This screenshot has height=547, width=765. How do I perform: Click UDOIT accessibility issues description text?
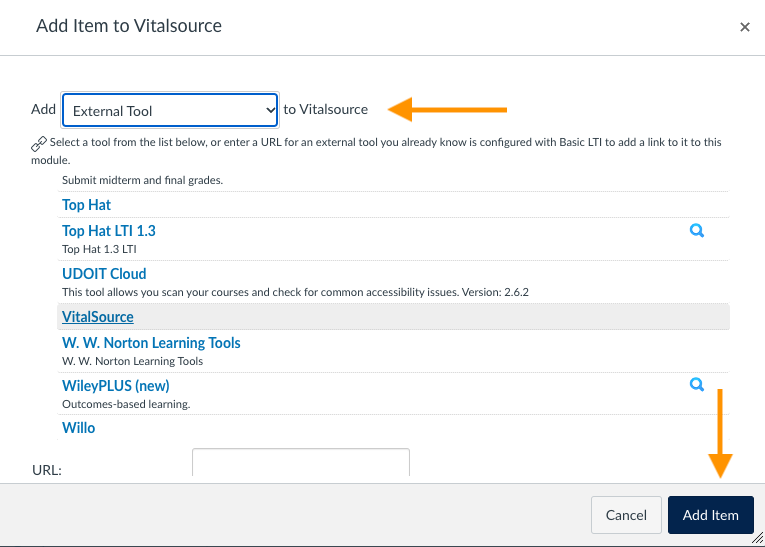coord(295,292)
